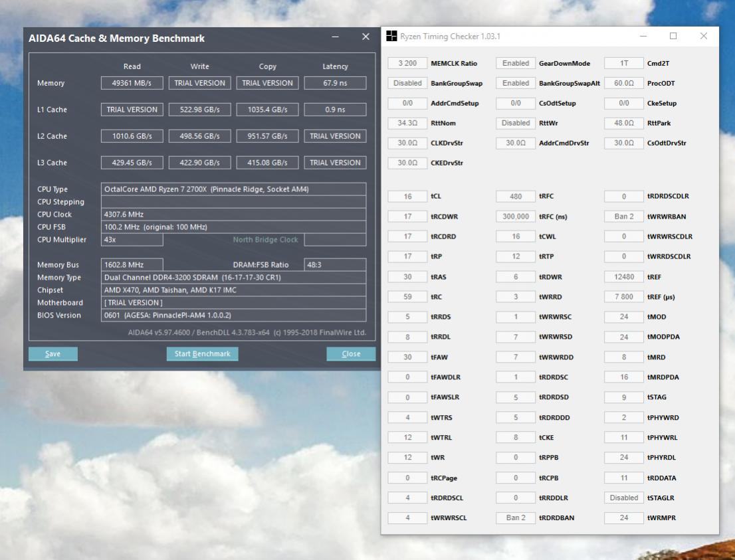Click the L1 Cache Copy value 1035.4 GB/s
The width and height of the screenshot is (735, 560).
268,110
